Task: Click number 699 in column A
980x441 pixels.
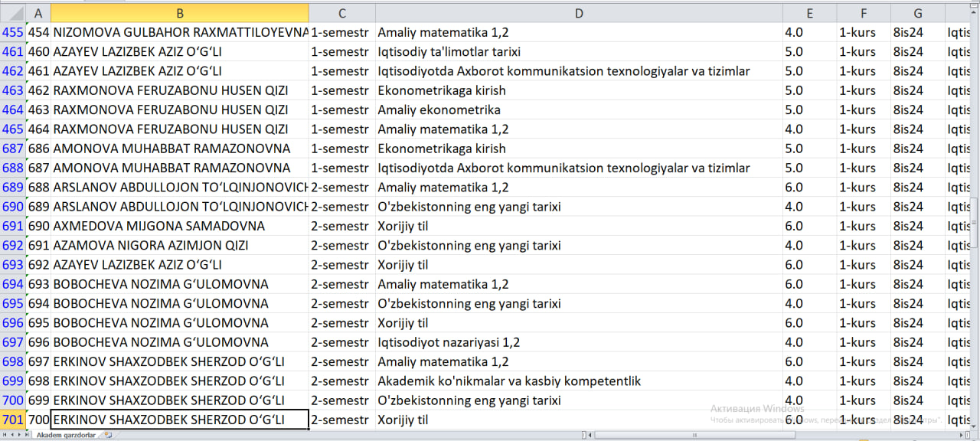Action: pyautogui.click(x=38, y=400)
